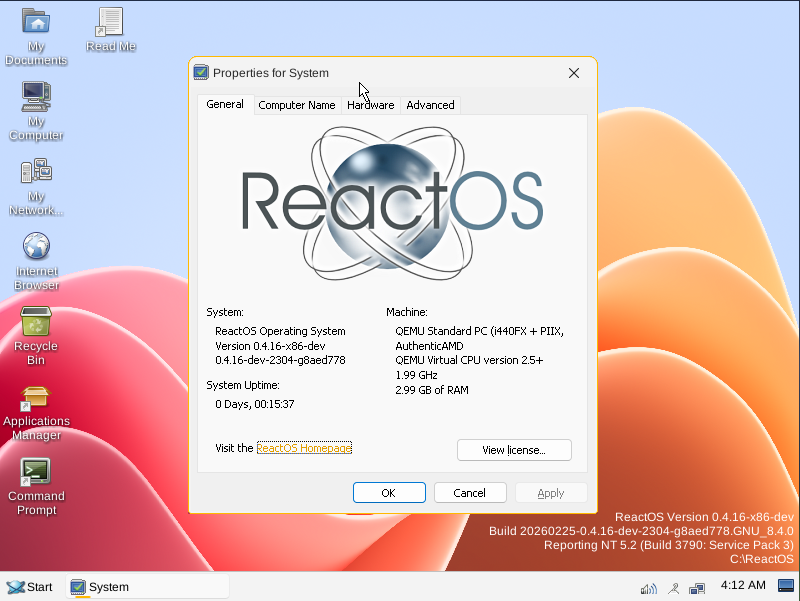Open the Hardware tab
The height and width of the screenshot is (601, 800).
click(371, 105)
